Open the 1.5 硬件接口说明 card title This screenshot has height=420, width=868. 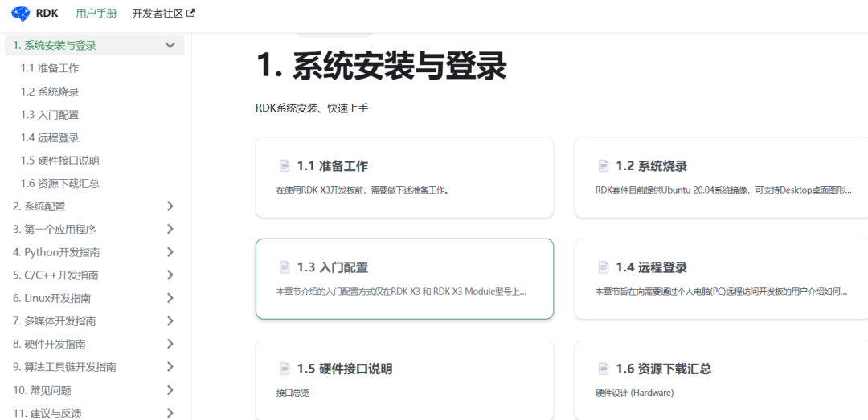click(x=345, y=369)
